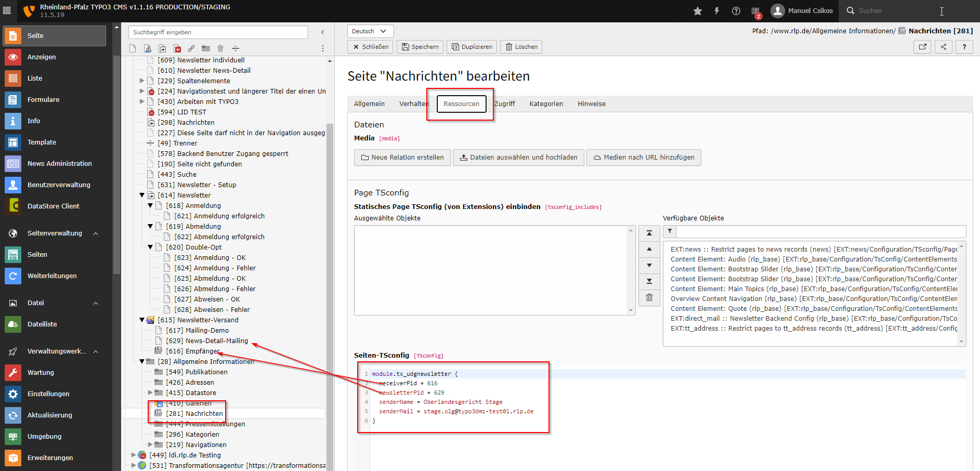Open the Seite module

55,36
